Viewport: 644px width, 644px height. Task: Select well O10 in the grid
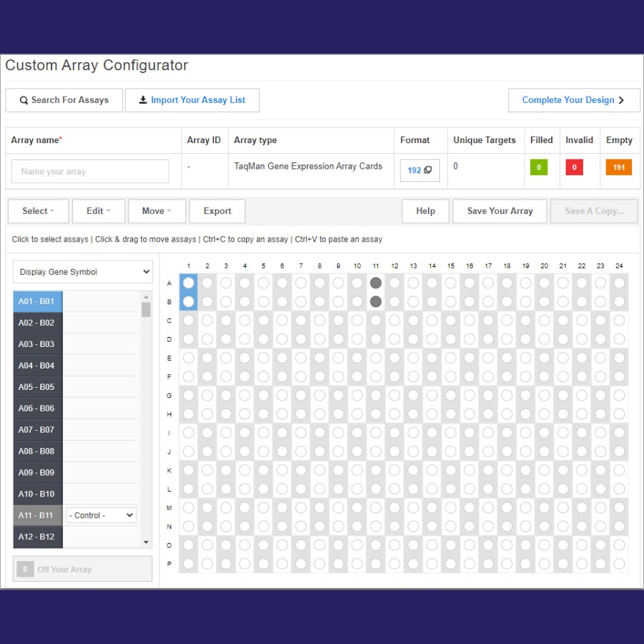[x=357, y=545]
